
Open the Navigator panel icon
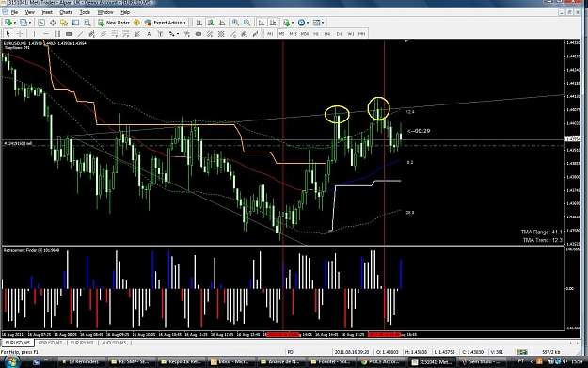click(x=64, y=23)
